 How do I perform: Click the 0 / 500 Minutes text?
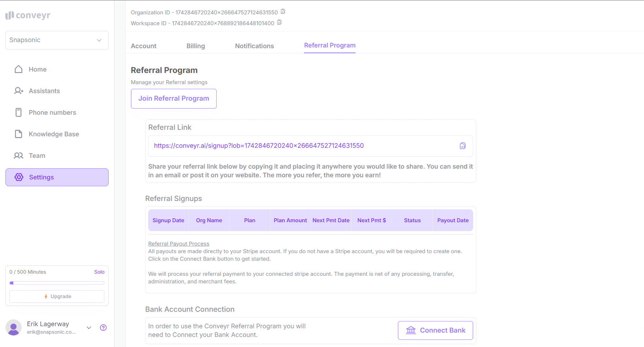pyautogui.click(x=28, y=272)
